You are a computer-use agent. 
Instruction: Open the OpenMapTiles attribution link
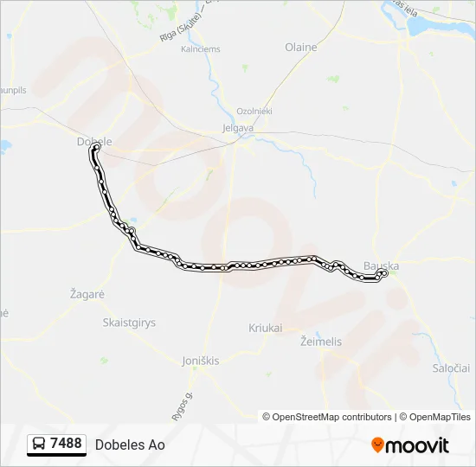435,417
